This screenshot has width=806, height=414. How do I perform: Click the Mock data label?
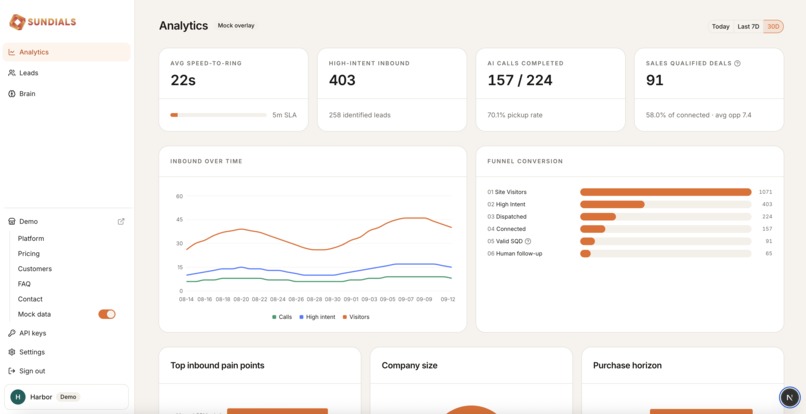point(34,314)
